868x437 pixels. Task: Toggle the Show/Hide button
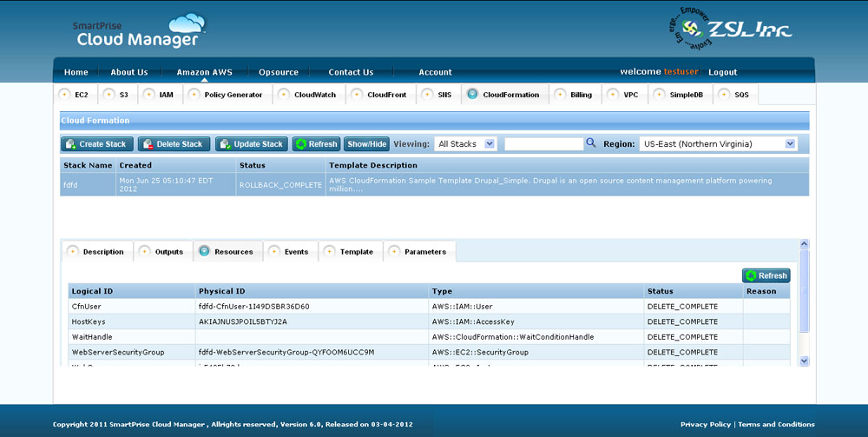(x=366, y=144)
